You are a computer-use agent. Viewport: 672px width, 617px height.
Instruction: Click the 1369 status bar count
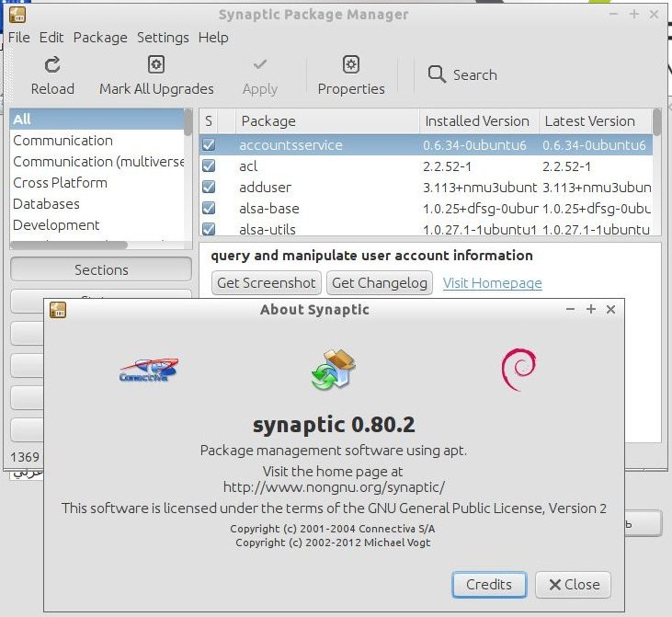tap(25, 457)
